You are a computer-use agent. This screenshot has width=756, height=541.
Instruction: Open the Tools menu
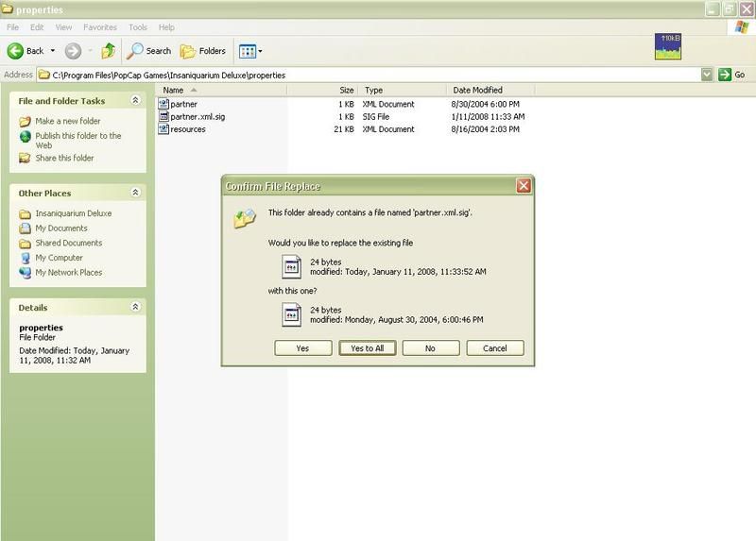point(138,28)
